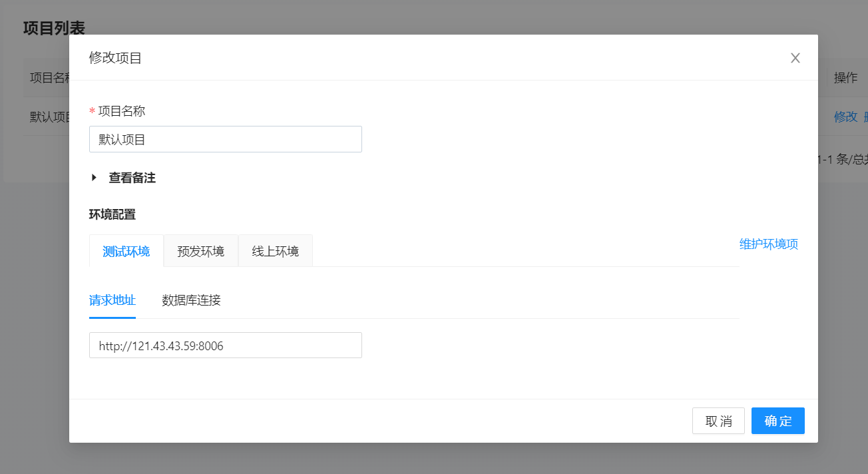The height and width of the screenshot is (474, 868).
Task: Confirm changes with the 确定 button
Action: [x=777, y=421]
